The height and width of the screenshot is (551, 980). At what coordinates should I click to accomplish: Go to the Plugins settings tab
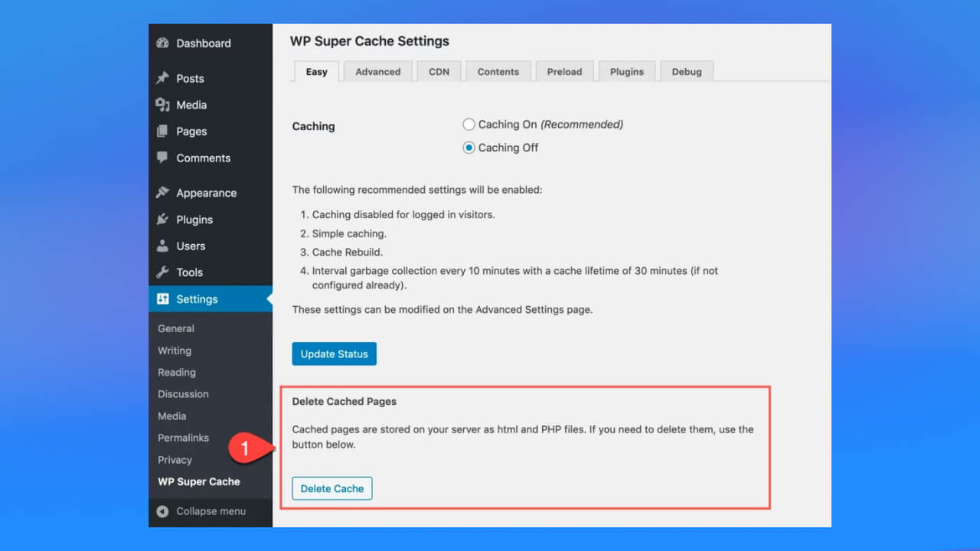(x=627, y=71)
